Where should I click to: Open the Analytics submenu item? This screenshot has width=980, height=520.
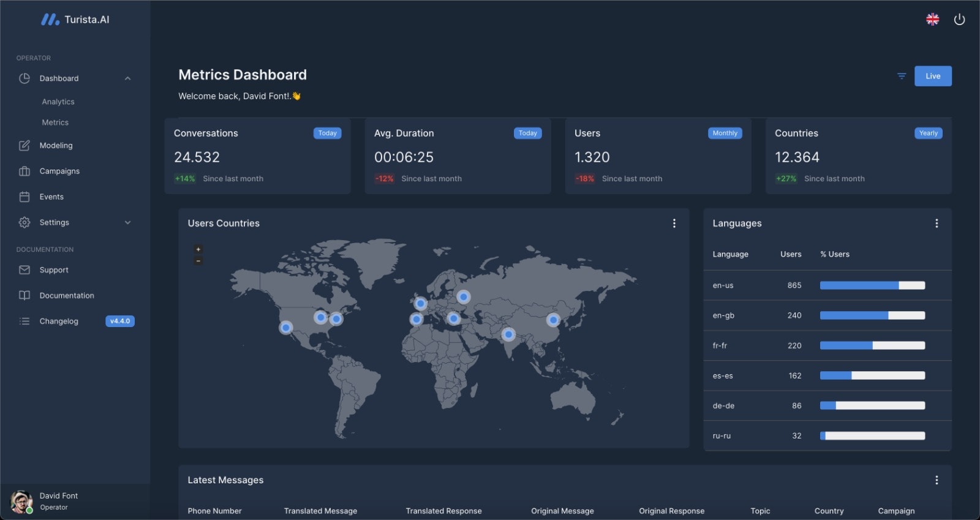[58, 102]
